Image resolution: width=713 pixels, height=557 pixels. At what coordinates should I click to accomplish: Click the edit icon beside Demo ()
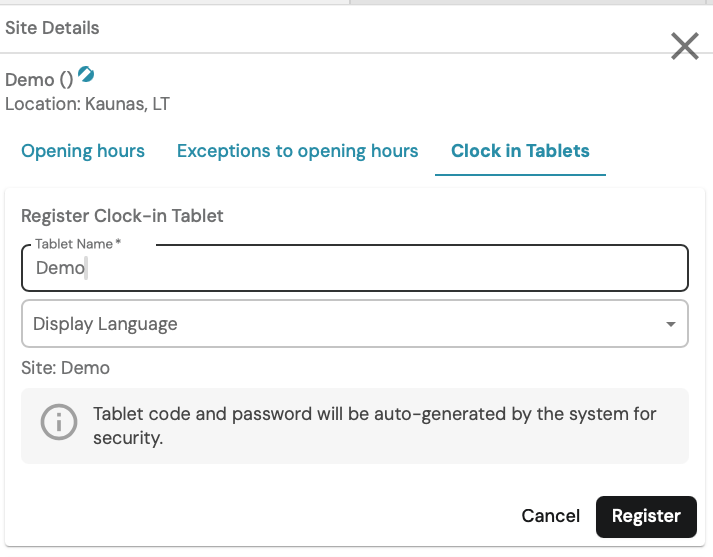(x=86, y=74)
